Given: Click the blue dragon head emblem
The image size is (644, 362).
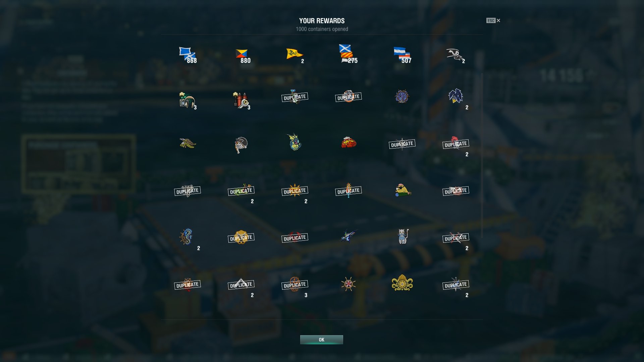Looking at the screenshot, I should pos(455,96).
